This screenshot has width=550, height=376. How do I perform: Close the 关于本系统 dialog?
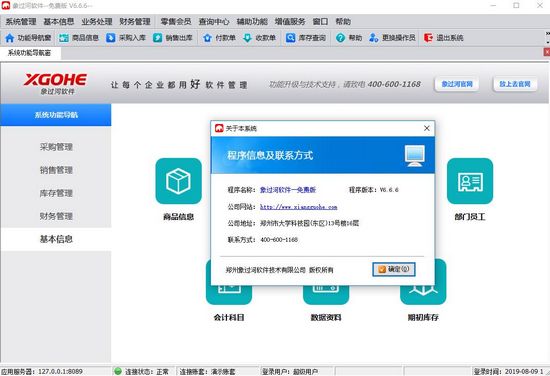tap(427, 128)
